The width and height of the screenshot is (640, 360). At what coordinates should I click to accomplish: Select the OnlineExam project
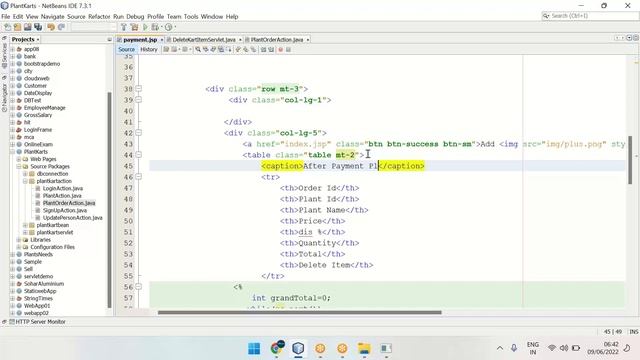tap(38, 144)
